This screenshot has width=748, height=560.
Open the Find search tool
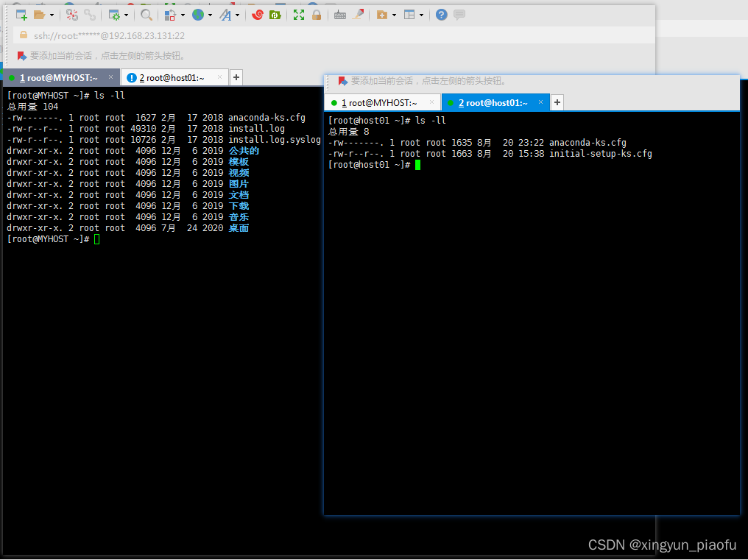coord(147,13)
